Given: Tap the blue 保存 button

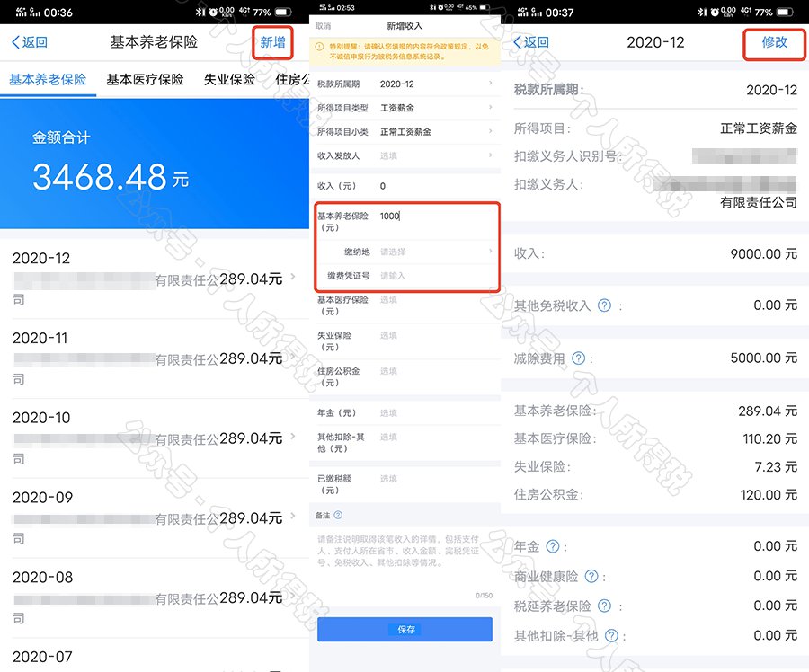Looking at the screenshot, I should 405,629.
